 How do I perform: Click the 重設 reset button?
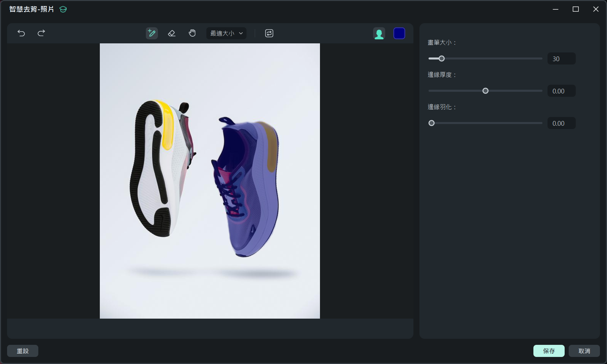coord(23,351)
